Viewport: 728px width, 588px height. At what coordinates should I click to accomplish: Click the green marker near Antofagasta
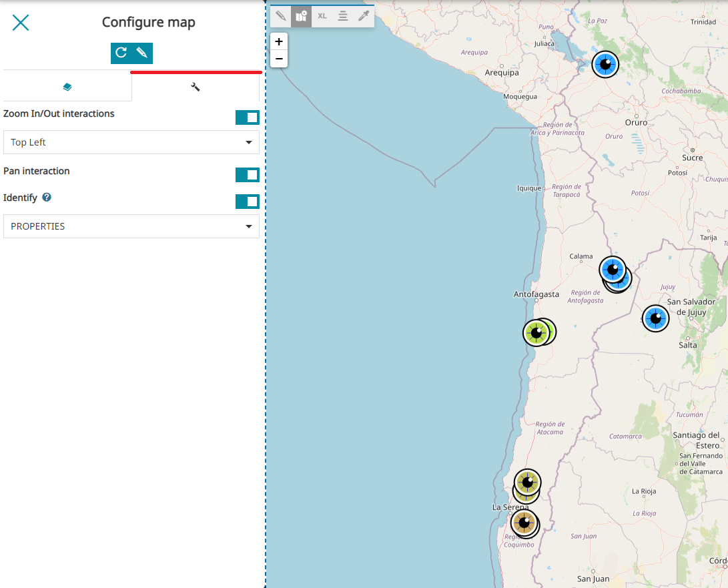[536, 333]
